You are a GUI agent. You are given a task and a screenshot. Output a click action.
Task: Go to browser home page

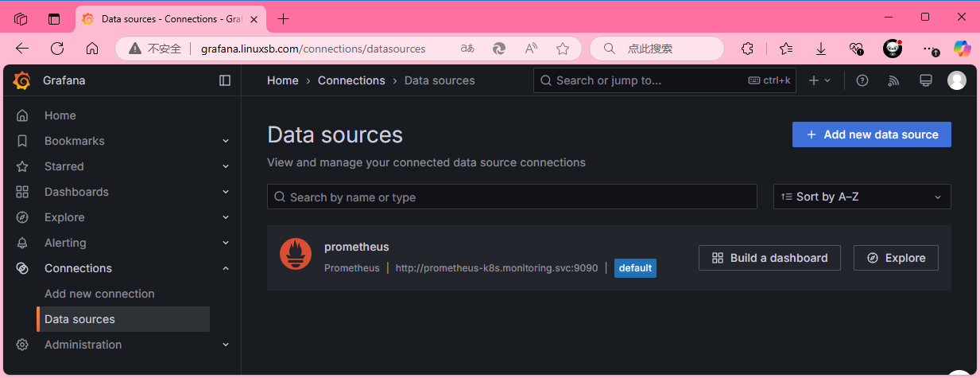pos(92,49)
